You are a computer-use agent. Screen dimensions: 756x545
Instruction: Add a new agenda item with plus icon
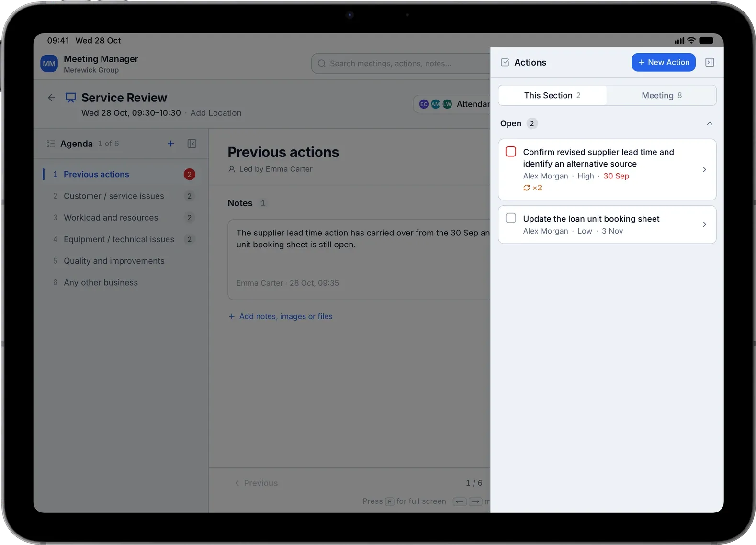[x=170, y=144]
